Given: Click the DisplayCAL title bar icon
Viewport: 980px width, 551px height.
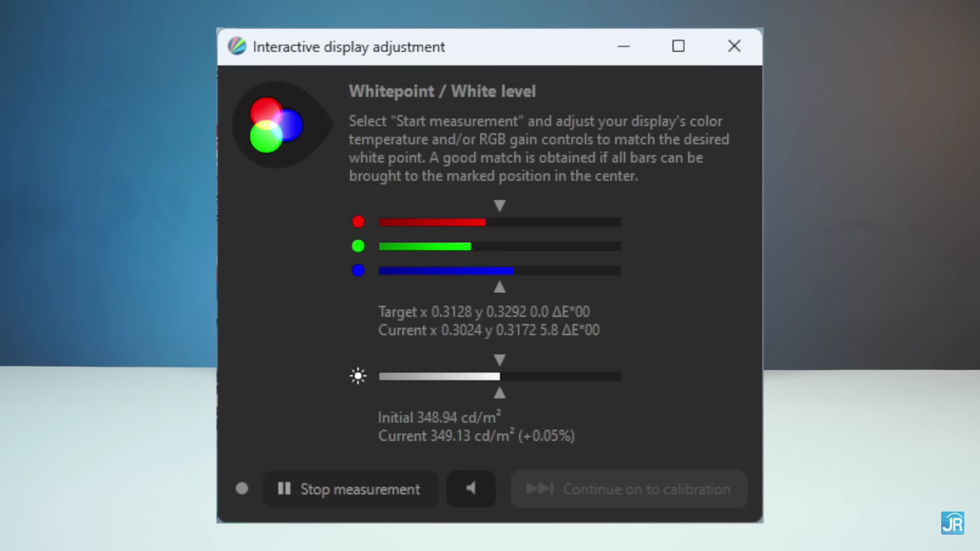Looking at the screenshot, I should (237, 46).
